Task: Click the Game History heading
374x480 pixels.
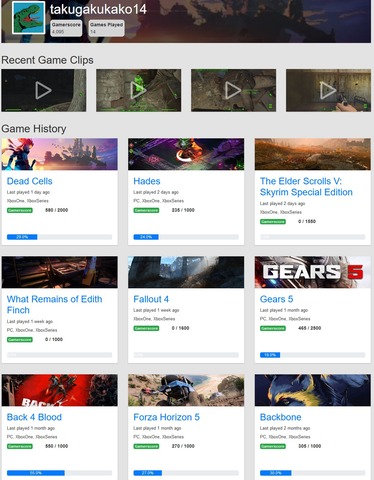Action: (x=34, y=129)
